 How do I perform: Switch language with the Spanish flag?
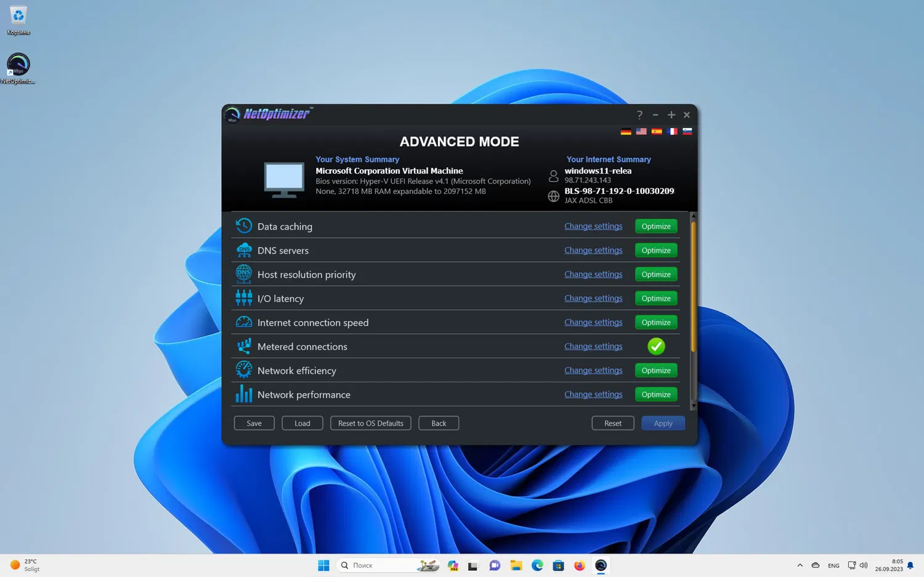[x=657, y=131]
